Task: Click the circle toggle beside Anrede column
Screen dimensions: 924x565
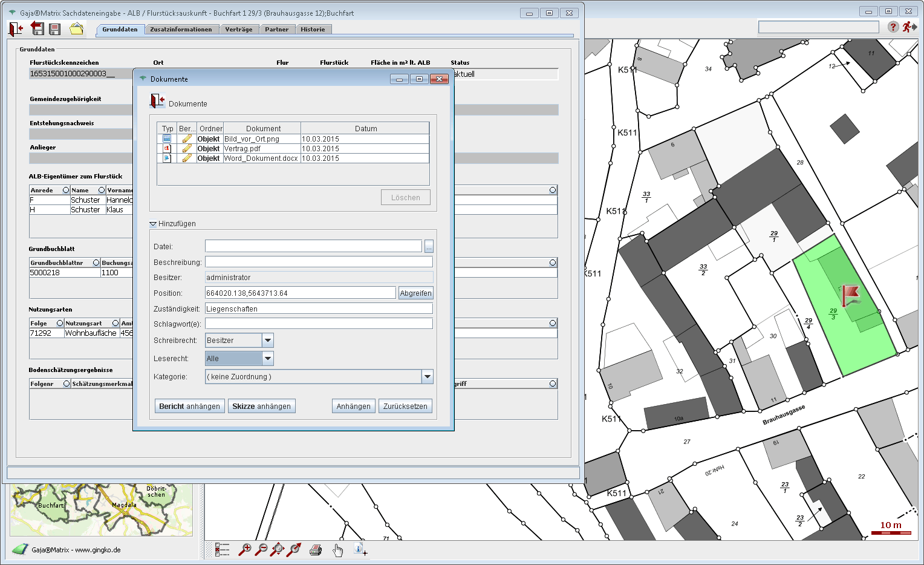Action: click(66, 190)
